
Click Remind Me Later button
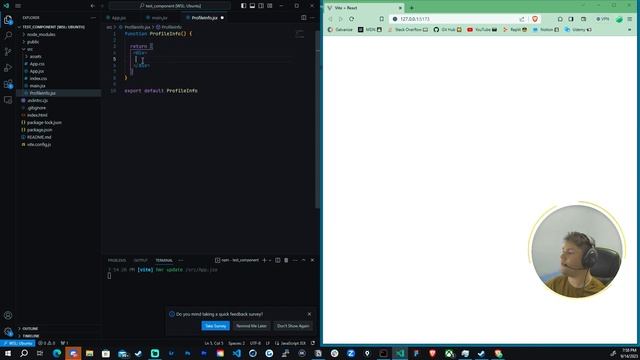[x=251, y=326]
